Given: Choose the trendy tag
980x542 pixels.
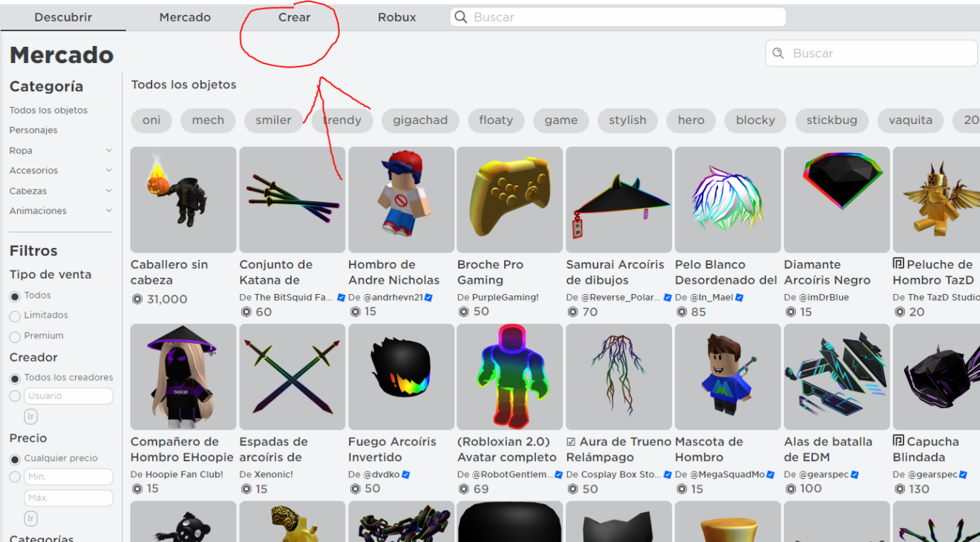Looking at the screenshot, I should click(x=342, y=120).
